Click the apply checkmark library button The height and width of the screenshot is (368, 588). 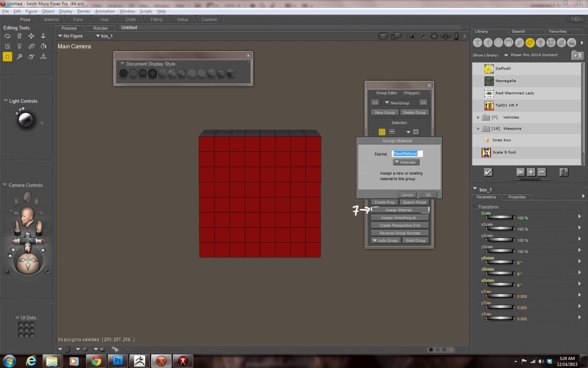pos(488,172)
